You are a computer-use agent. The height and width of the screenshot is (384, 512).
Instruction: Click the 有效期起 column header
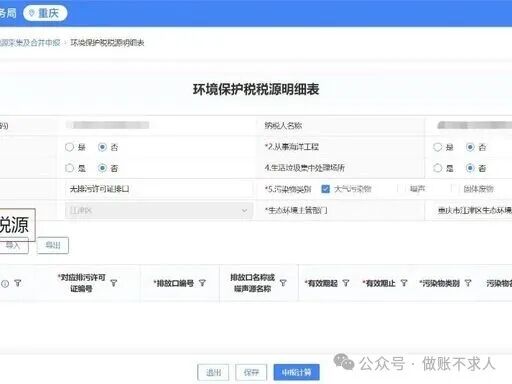[x=321, y=283]
